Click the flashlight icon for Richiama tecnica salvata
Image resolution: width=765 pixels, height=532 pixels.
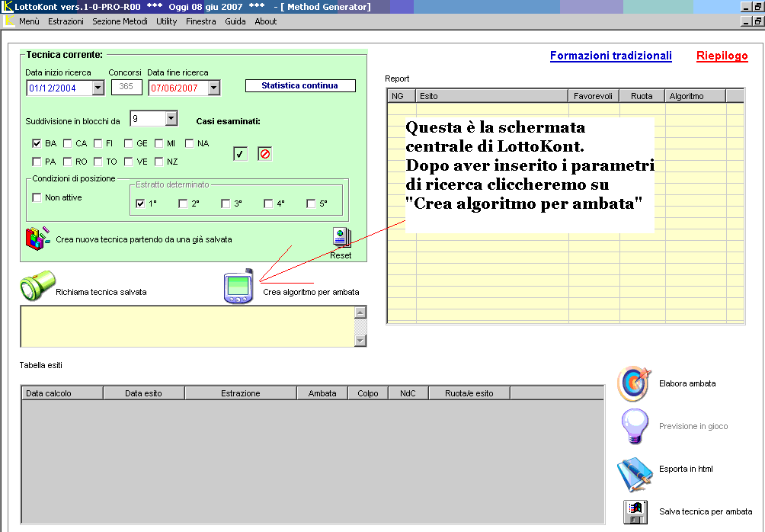coord(37,286)
